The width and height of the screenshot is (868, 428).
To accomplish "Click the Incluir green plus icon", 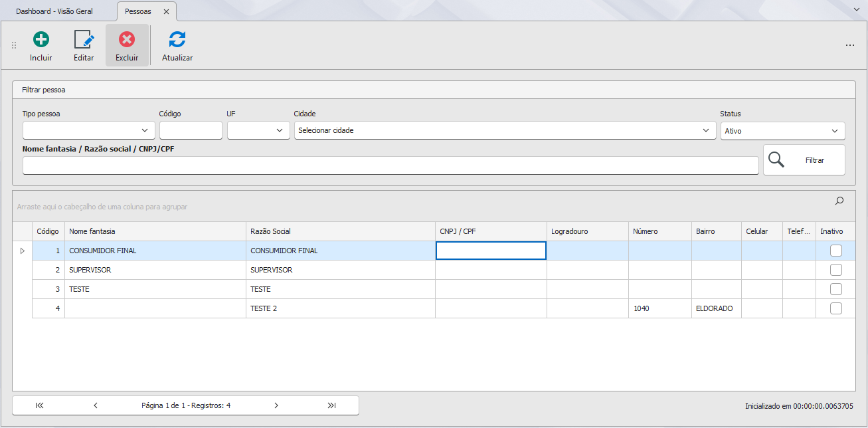I will click(x=41, y=40).
